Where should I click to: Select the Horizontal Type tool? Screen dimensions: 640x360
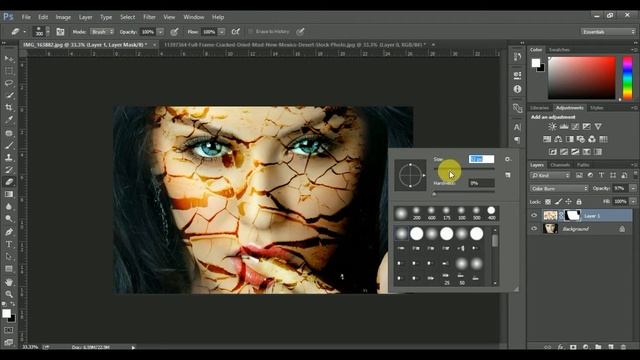pos(9,244)
